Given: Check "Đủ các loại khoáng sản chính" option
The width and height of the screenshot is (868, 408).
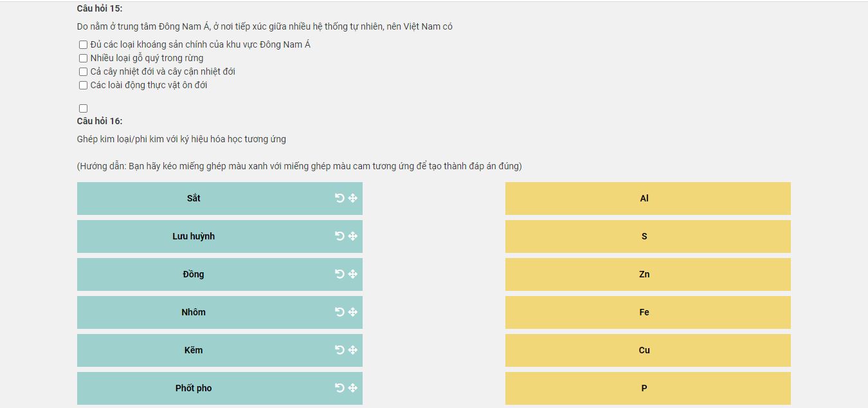Looking at the screenshot, I should [x=83, y=45].
